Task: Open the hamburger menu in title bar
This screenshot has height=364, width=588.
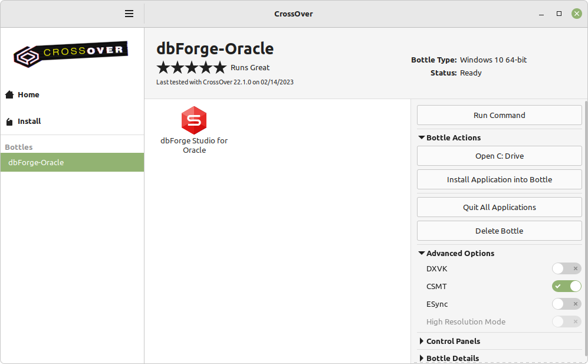Action: point(129,14)
